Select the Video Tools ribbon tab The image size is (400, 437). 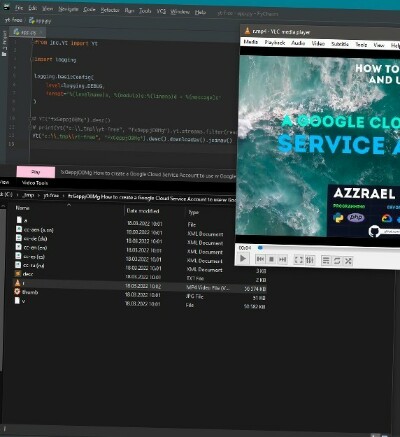point(35,183)
